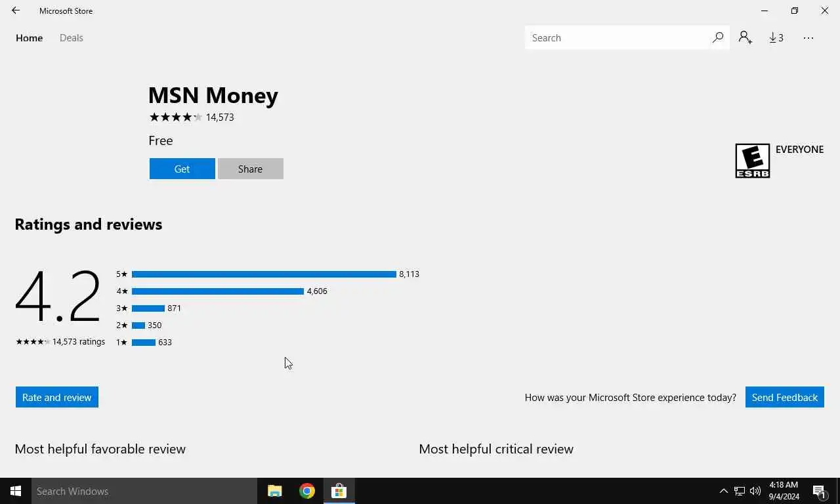Click Most helpful favorable review heading
840x504 pixels.
[100, 449]
